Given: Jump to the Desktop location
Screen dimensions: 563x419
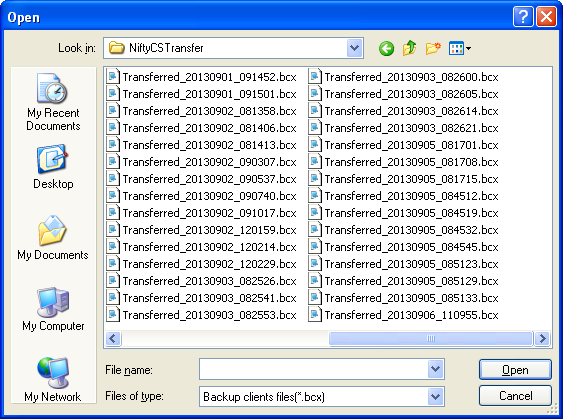Looking at the screenshot, I should click(53, 167).
